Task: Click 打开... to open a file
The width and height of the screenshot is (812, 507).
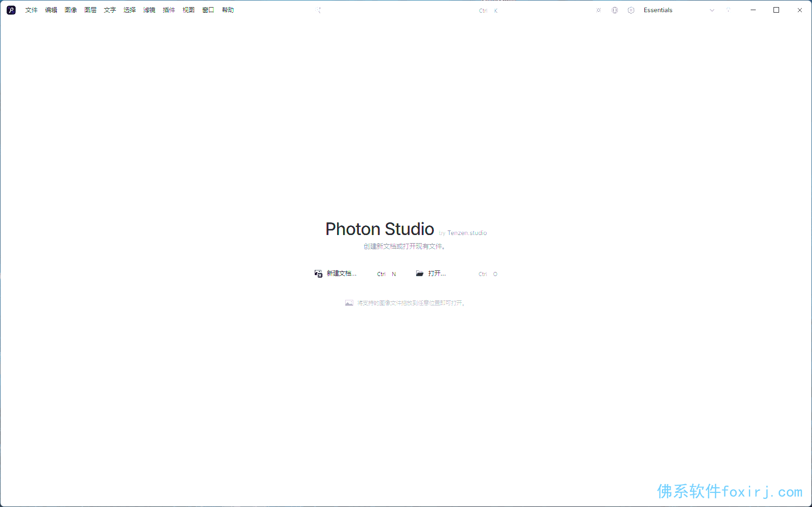Action: point(457,274)
